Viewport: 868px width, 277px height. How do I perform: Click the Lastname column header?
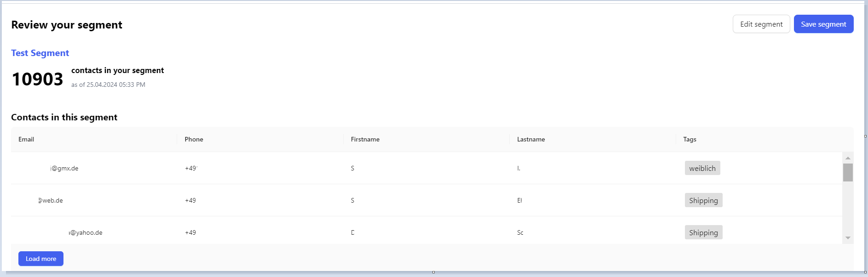(531, 139)
